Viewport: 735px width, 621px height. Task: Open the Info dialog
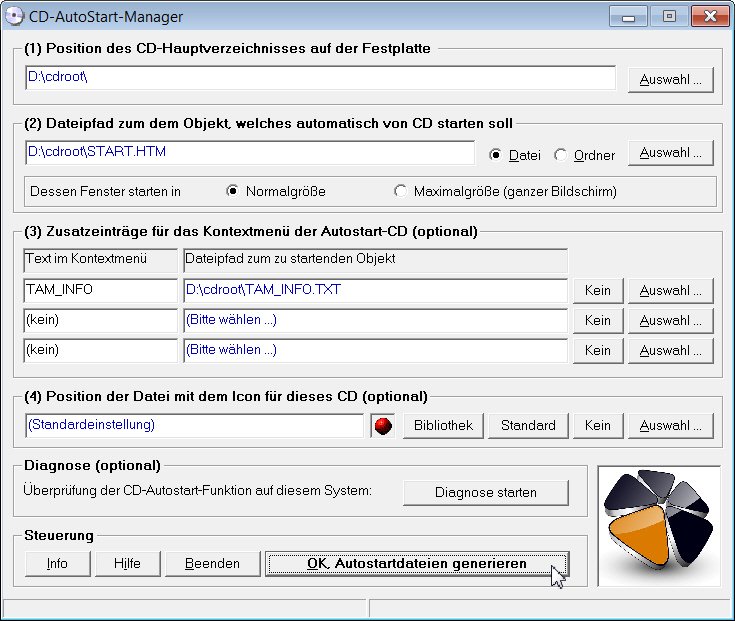[57, 563]
